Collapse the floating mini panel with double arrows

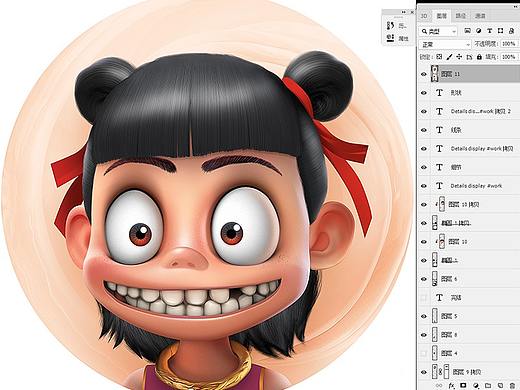(x=404, y=12)
